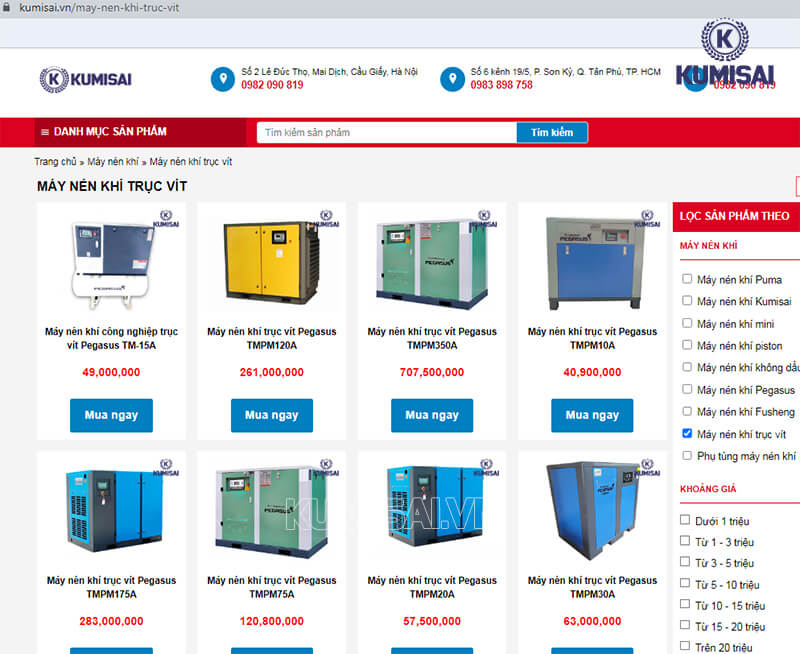Go to Trang chủ via breadcrumb
Image resolution: width=800 pixels, height=654 pixels.
(55, 162)
